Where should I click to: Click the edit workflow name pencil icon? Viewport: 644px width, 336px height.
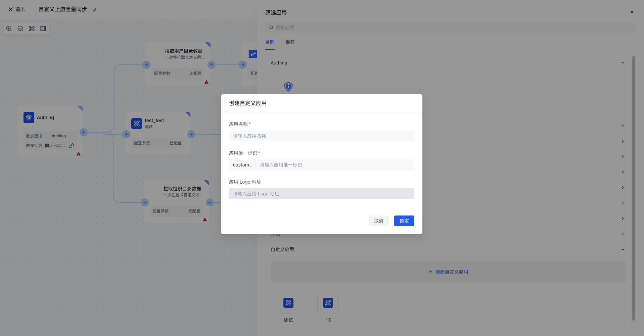coord(95,10)
